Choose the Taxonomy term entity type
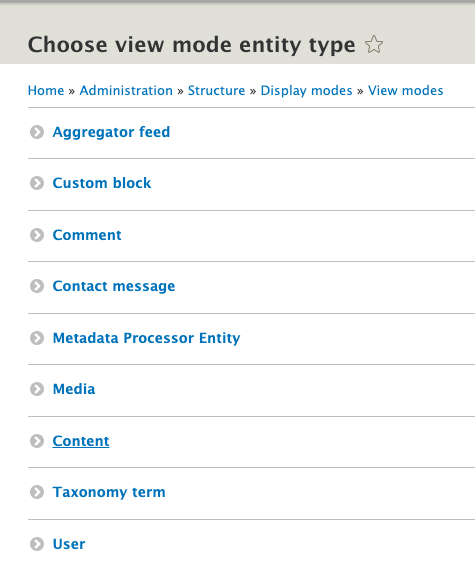Viewport: 475px width, 583px height. (x=109, y=492)
